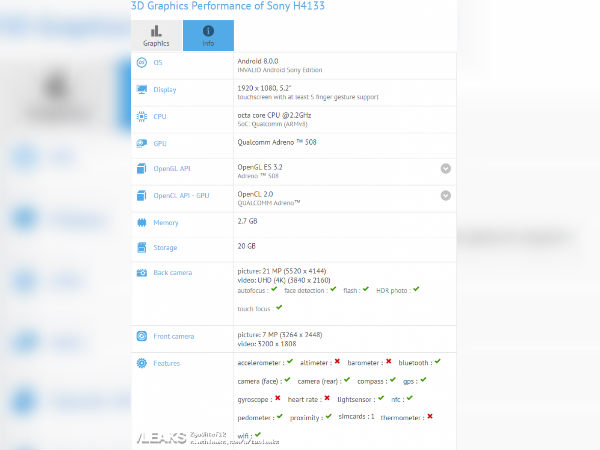Click the Back camera icon

pyautogui.click(x=142, y=272)
